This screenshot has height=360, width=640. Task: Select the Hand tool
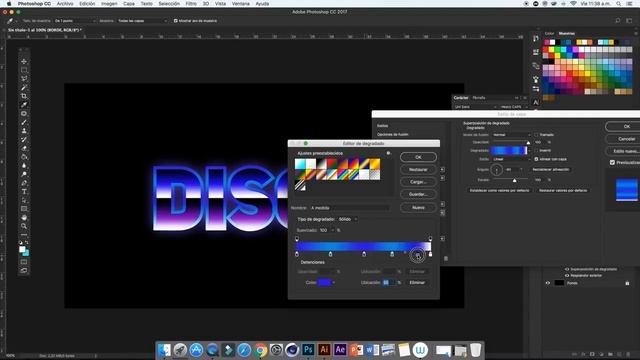click(x=24, y=217)
